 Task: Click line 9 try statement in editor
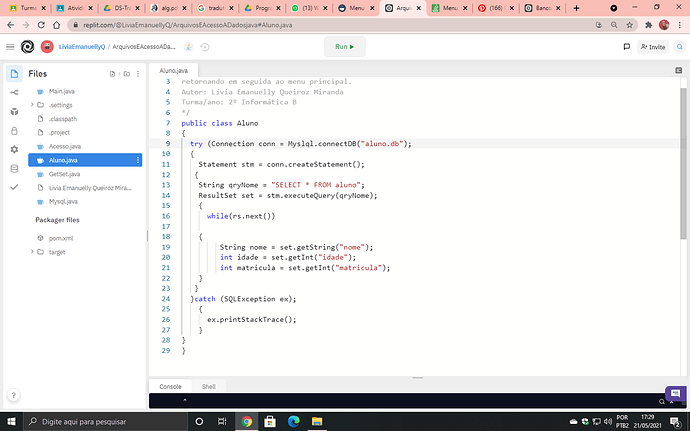click(301, 144)
